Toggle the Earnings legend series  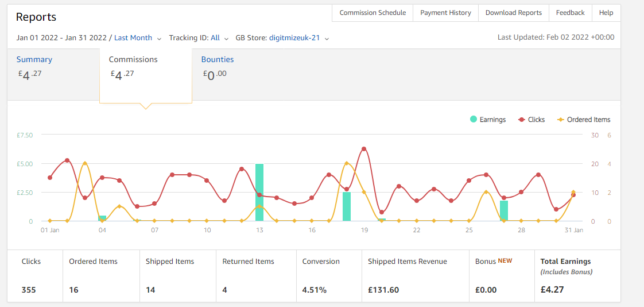click(x=488, y=120)
